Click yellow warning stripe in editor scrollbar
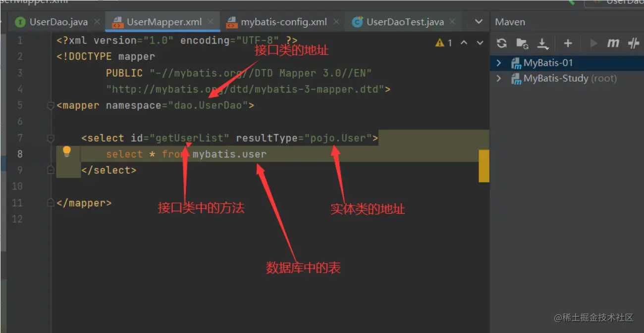Image resolution: width=644 pixels, height=333 pixels. click(483, 166)
